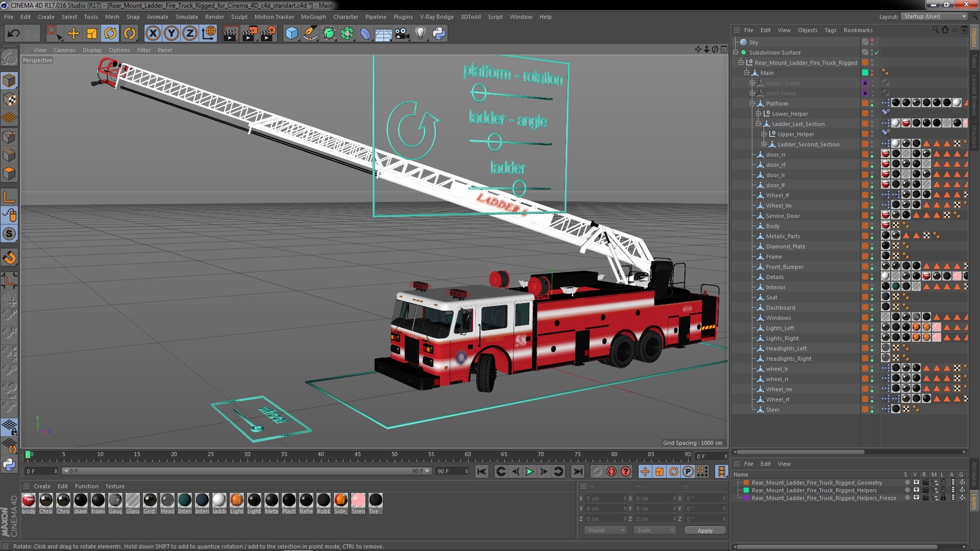980x551 pixels.
Task: Expand the Ladder_Second_Section node
Action: point(764,144)
